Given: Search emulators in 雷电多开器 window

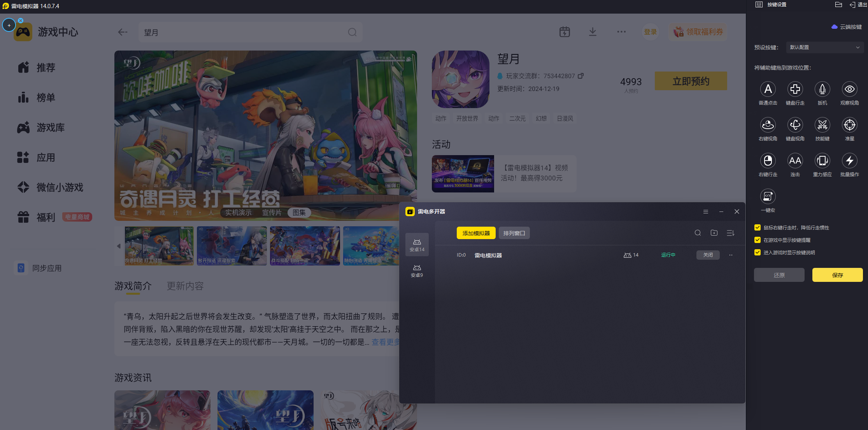Looking at the screenshot, I should (698, 233).
